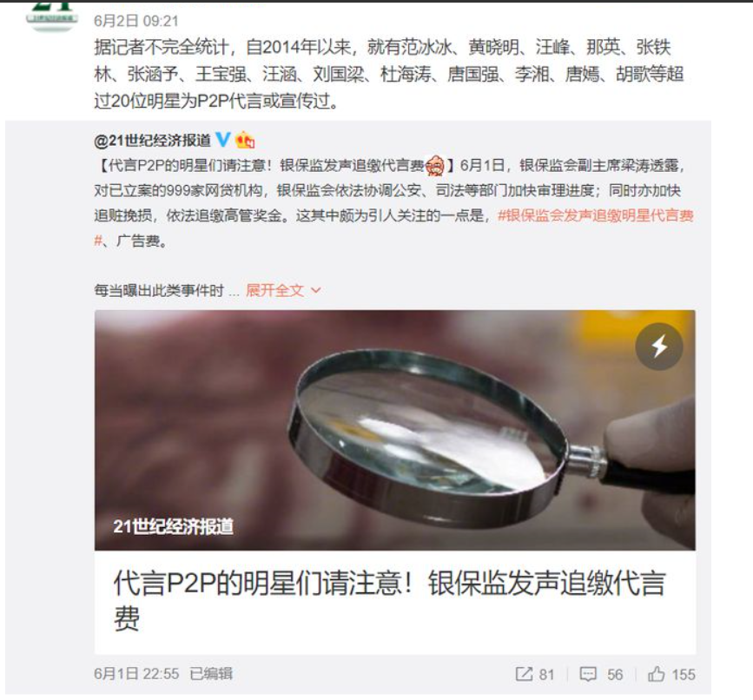
Task: Click the 6月1日 22:55 original post timestamp
Action: pos(136,674)
